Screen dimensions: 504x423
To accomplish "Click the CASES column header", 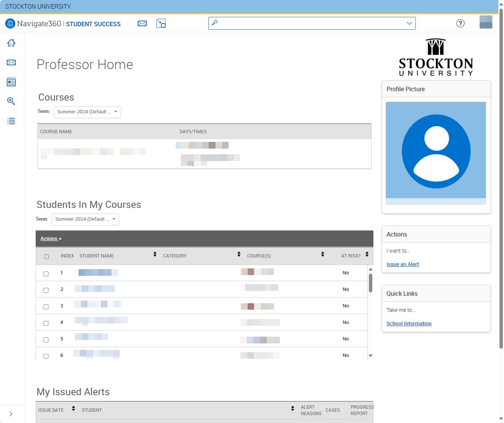I will 333,410.
